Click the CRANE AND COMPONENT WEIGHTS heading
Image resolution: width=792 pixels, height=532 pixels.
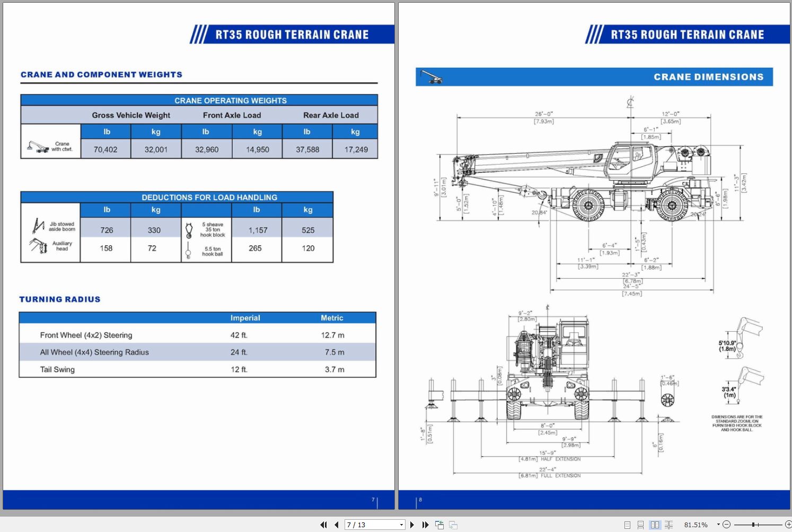pyautogui.click(x=101, y=74)
